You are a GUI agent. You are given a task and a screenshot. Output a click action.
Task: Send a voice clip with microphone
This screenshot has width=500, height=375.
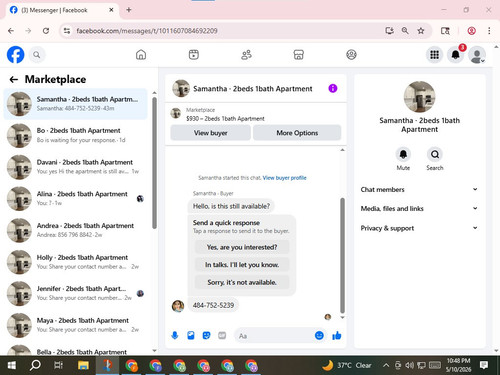(x=175, y=335)
